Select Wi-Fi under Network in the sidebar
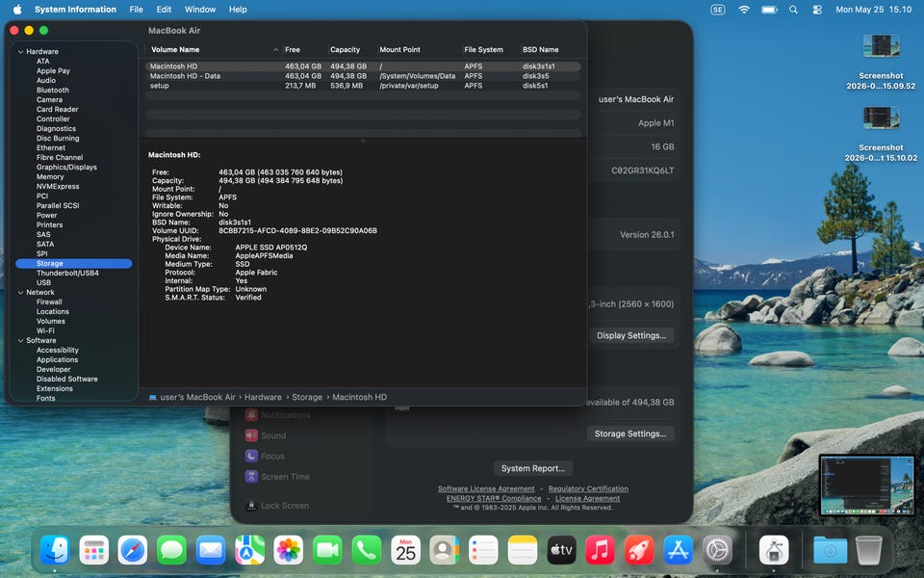This screenshot has width=924, height=578. [45, 330]
